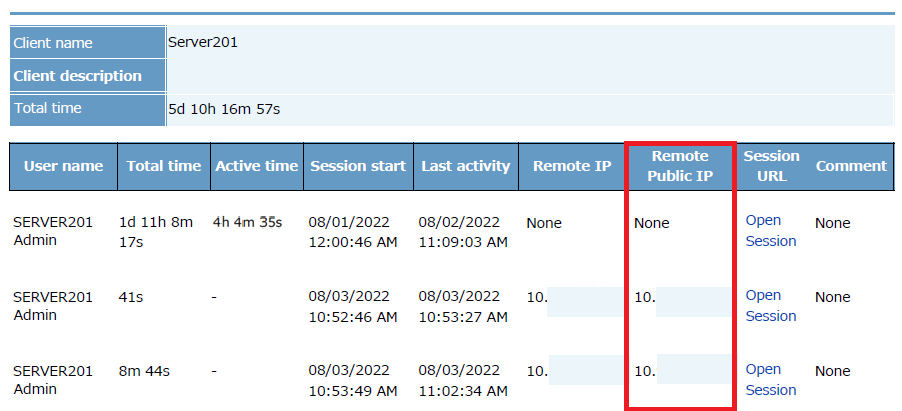Open Session link for the 8m 44s session
The width and height of the screenshot is (902, 411).
770,379
